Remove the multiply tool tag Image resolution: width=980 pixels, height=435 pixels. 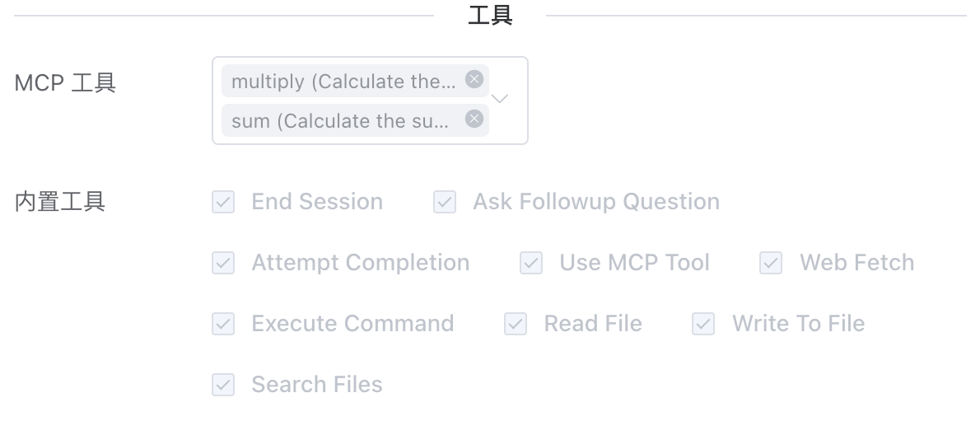coord(474,79)
